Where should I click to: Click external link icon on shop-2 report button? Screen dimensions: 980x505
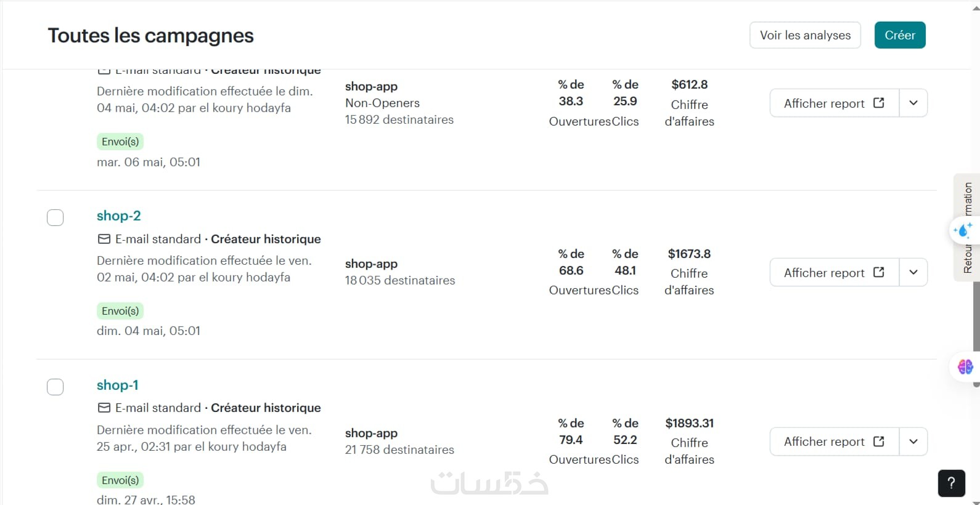[879, 272]
